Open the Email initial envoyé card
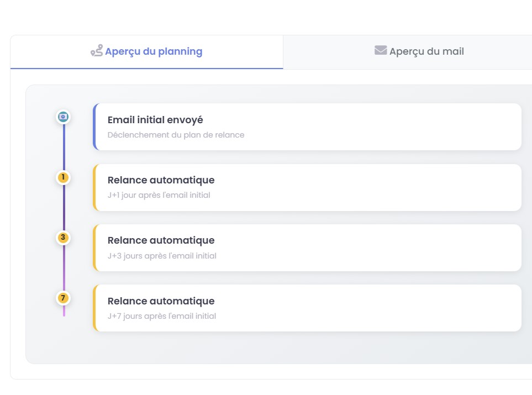Viewport: 532px width, 395px height. [x=307, y=127]
